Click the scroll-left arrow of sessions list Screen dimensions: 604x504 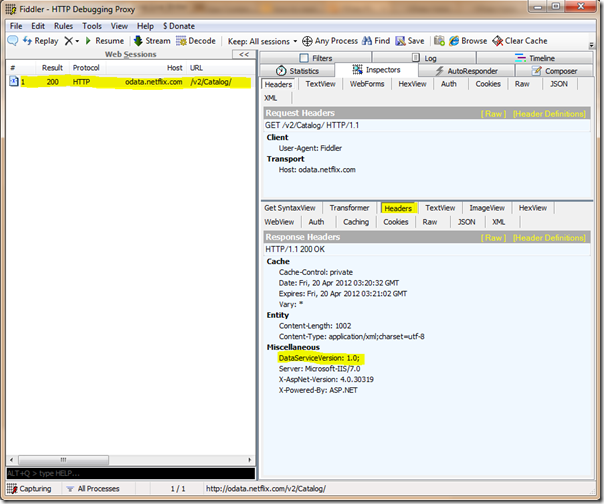coord(12,460)
